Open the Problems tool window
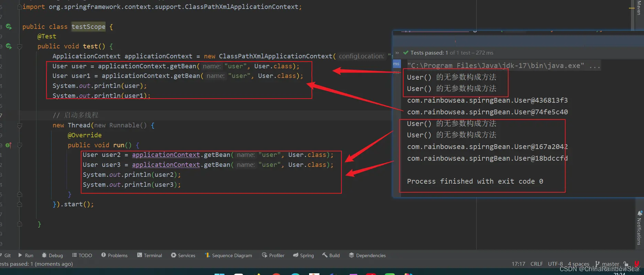This screenshot has height=275, width=644. click(114, 255)
